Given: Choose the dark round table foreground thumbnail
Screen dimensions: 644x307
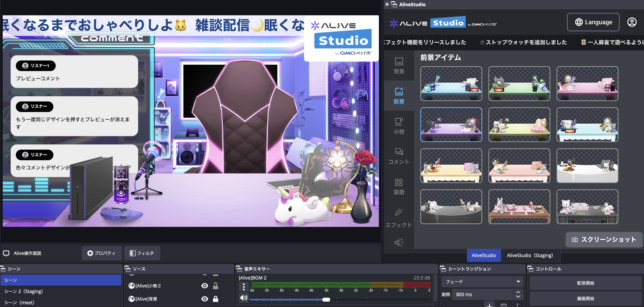Looking at the screenshot, I should [451, 207].
